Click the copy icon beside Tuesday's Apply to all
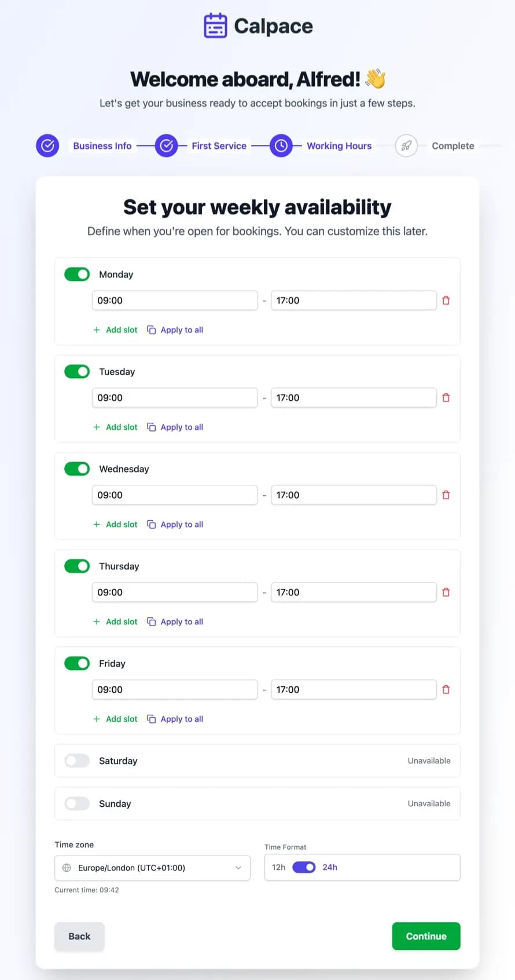This screenshot has height=980, width=515. (152, 427)
